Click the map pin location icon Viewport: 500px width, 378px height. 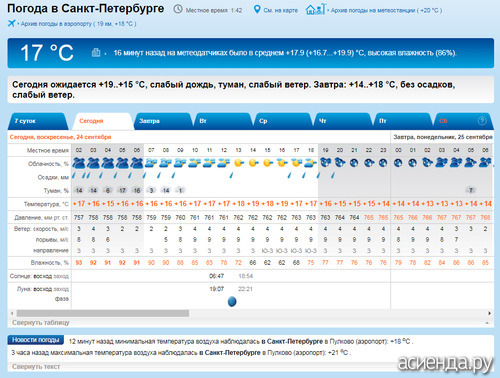pyautogui.click(x=257, y=9)
